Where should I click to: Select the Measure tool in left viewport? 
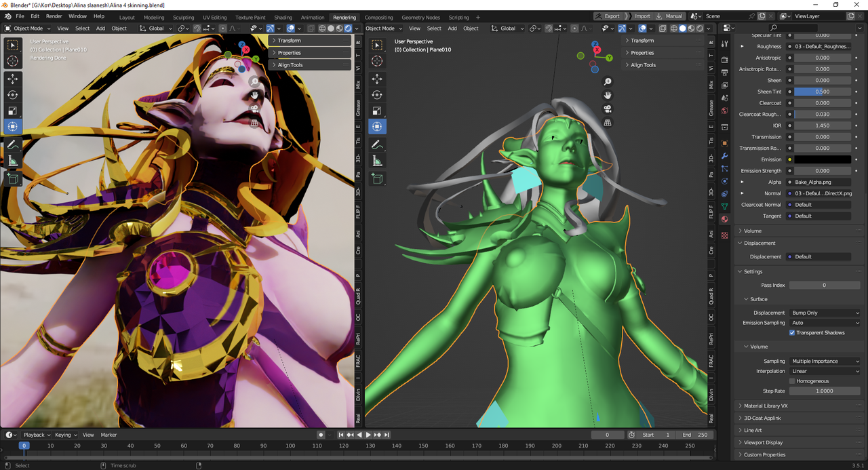(x=12, y=161)
